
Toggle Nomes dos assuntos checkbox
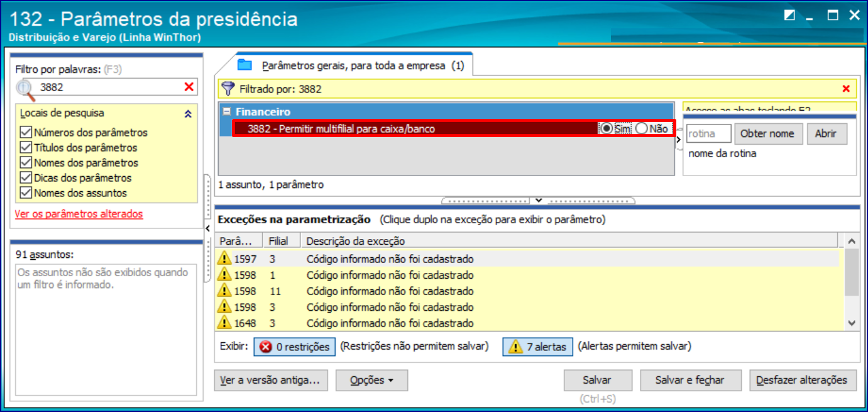click(26, 193)
